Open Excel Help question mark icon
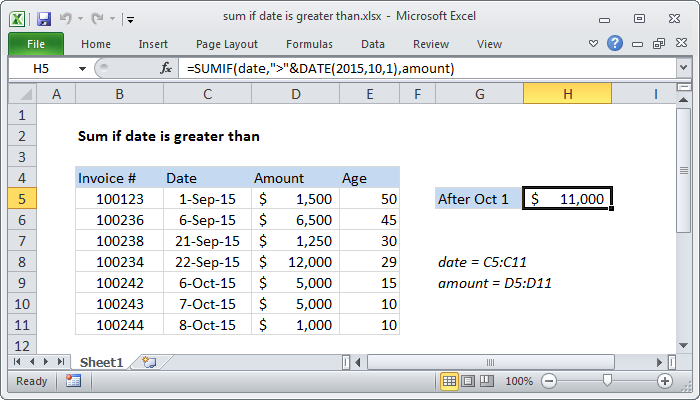Viewport: 700px width, 400px height. coord(617,44)
